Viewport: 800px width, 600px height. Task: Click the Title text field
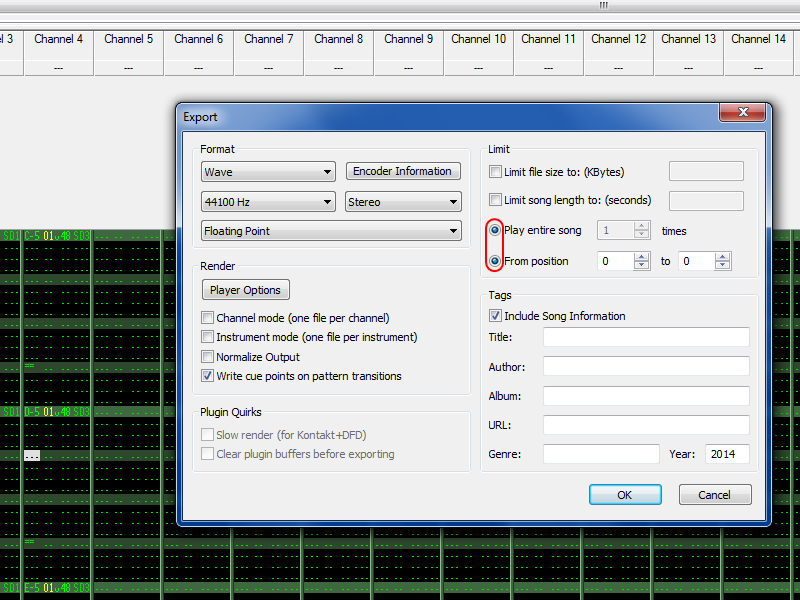click(646, 337)
